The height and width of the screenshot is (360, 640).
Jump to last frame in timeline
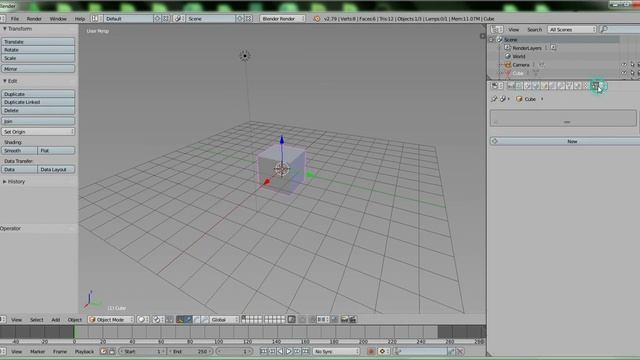click(306, 351)
